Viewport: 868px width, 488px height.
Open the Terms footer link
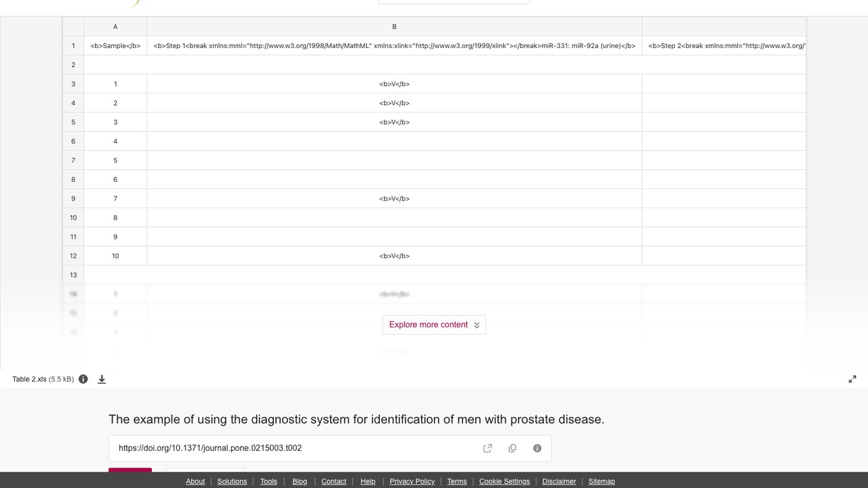[x=457, y=481]
